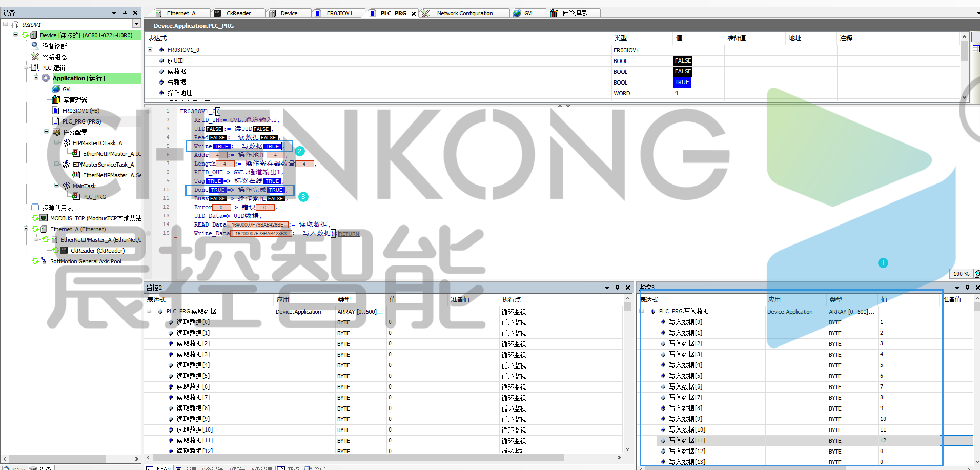
Task: Open 库管理器 in the device tree
Action: coord(75,100)
